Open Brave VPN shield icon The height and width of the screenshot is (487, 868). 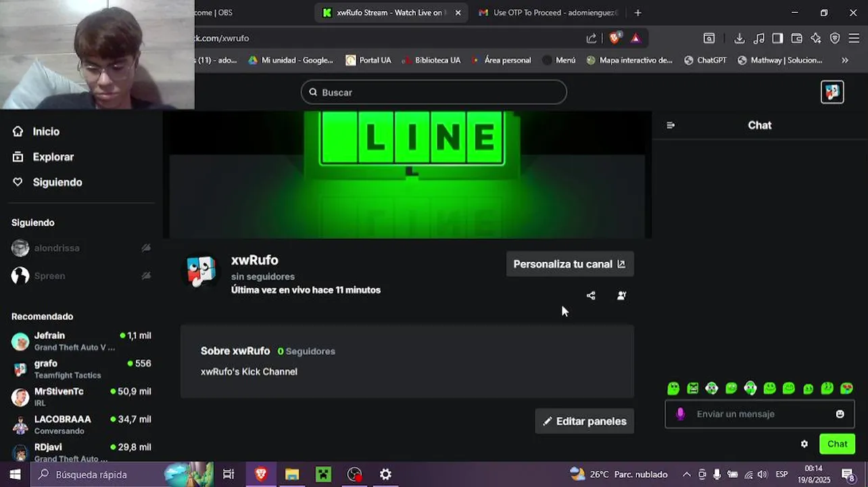(x=835, y=39)
